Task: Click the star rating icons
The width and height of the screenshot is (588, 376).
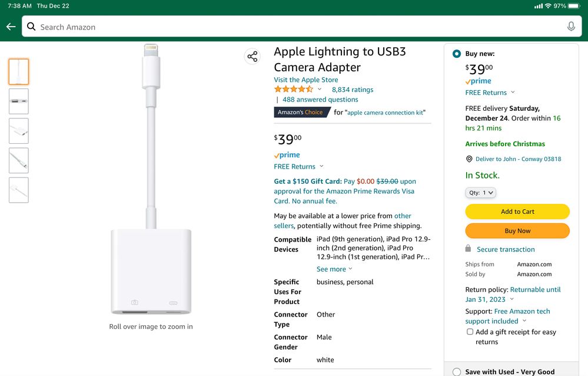Action: (x=293, y=90)
